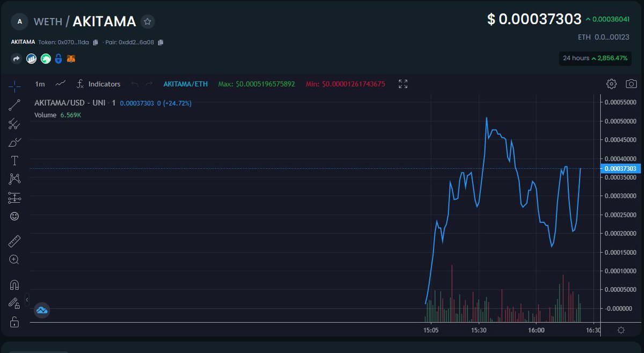This screenshot has width=644, height=353.
Task: Click the Max: $0.0005196575892 value
Action: [257, 84]
